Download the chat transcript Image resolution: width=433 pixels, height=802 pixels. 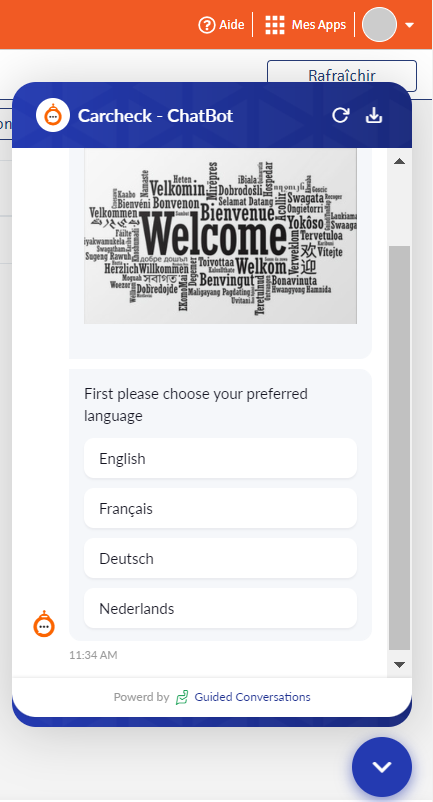point(374,116)
